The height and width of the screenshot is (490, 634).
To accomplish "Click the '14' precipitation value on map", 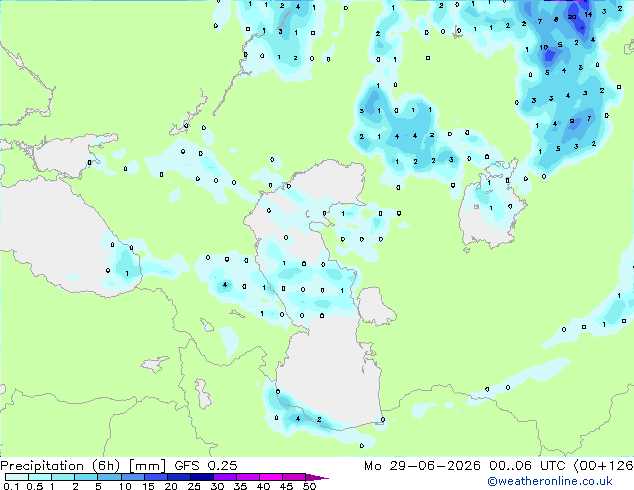I will [x=588, y=14].
